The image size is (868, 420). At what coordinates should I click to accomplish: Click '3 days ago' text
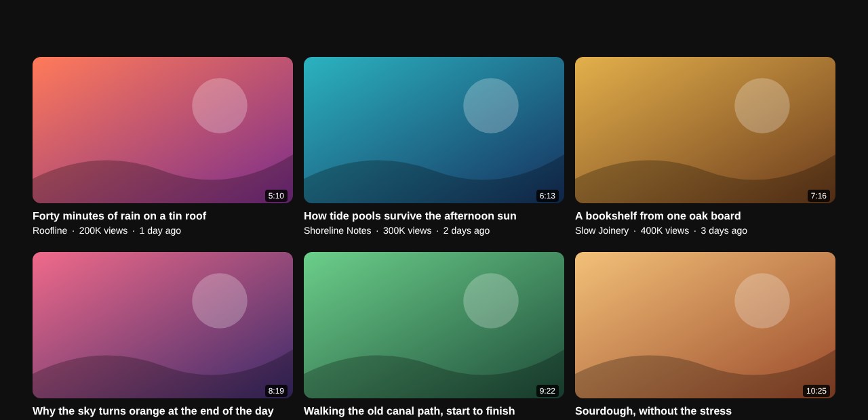(x=724, y=231)
